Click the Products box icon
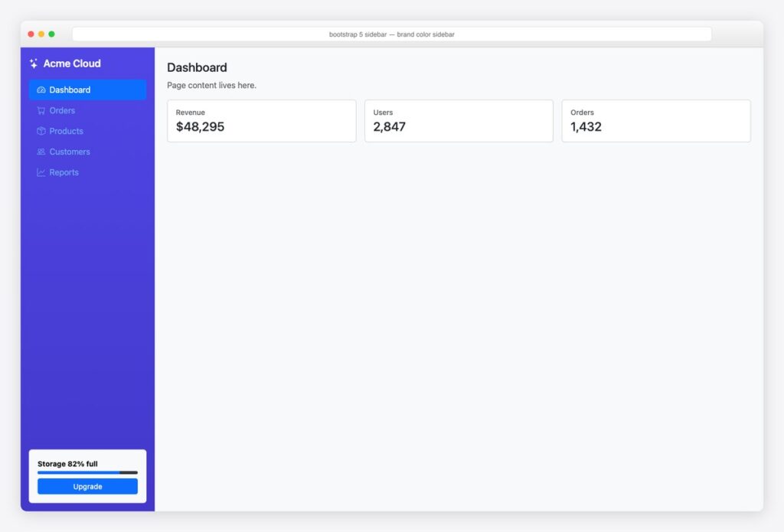This screenshot has width=784, height=532. click(41, 131)
